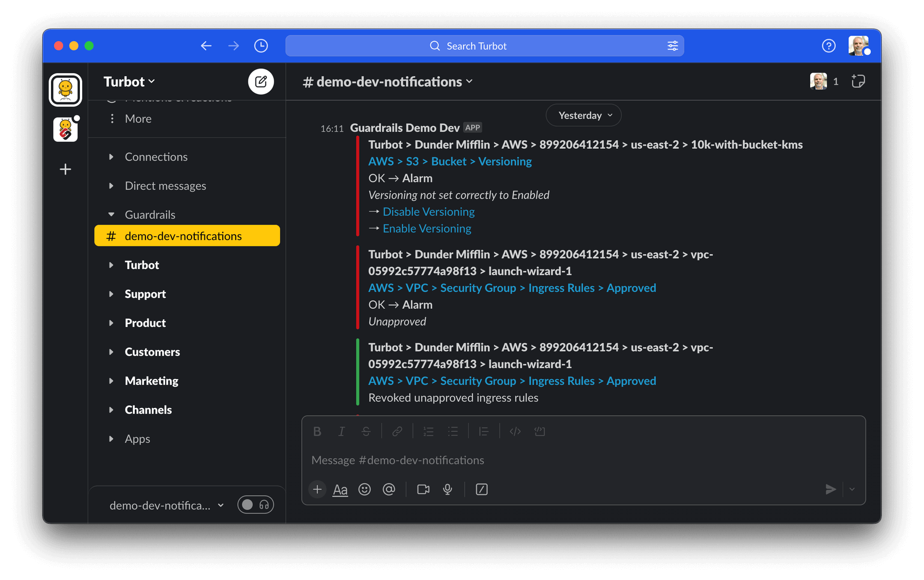This screenshot has height=580, width=924.
Task: Toggle text formatting toolbar (Aa)
Action: tap(340, 489)
